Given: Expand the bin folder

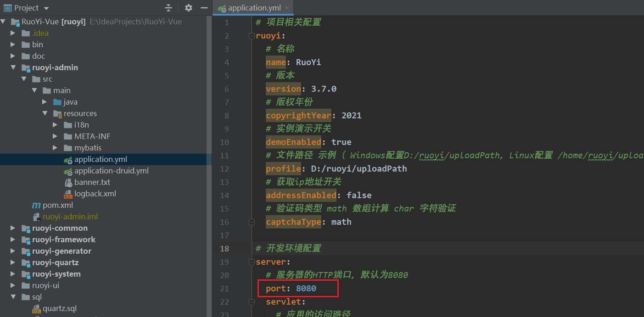Looking at the screenshot, I should [x=13, y=44].
